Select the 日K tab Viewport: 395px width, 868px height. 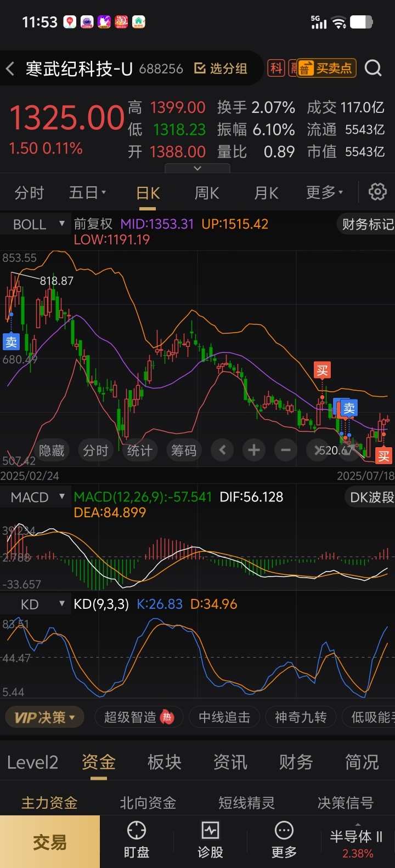[148, 193]
